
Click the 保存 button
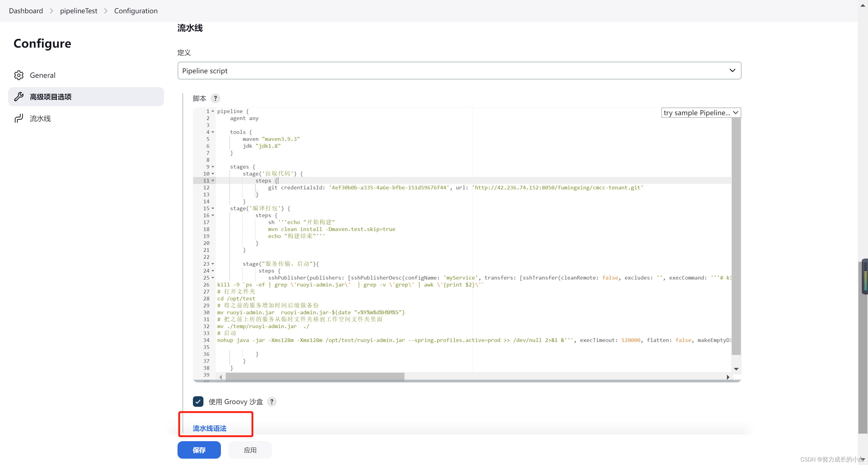(x=199, y=450)
